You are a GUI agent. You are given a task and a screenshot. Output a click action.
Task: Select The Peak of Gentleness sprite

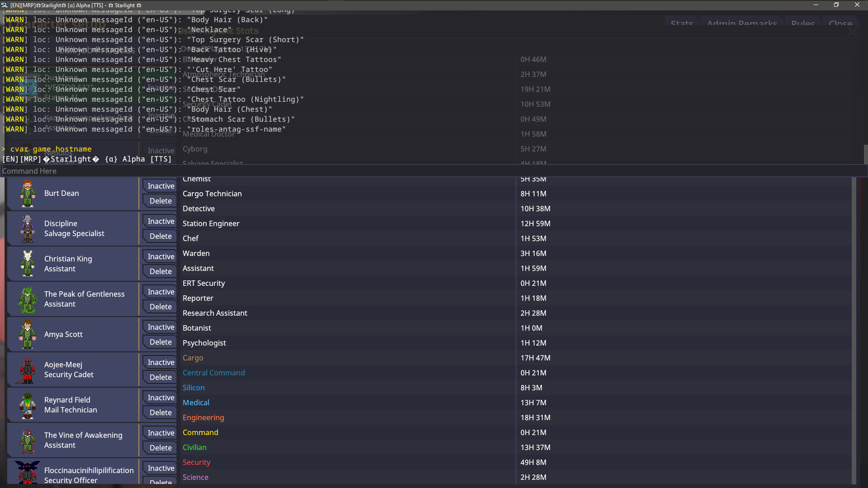pyautogui.click(x=28, y=299)
